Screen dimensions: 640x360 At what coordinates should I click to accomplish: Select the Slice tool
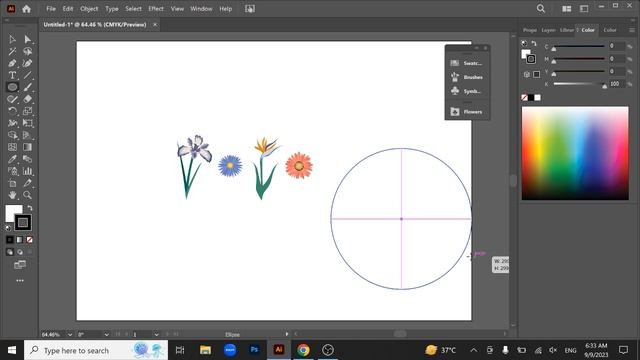(27, 183)
